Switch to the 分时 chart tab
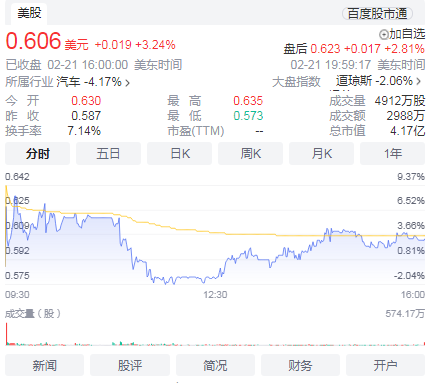This screenshot has width=447, height=383. (x=38, y=154)
